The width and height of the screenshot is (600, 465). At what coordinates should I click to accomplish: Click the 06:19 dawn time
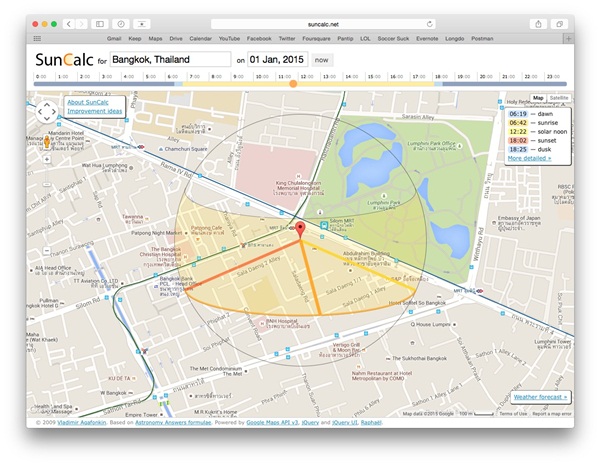click(x=518, y=114)
